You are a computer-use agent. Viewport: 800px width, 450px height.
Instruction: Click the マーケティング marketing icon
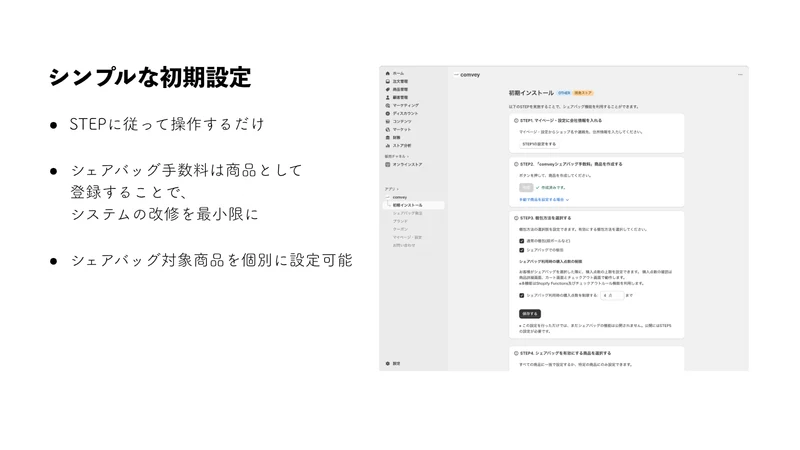pyautogui.click(x=388, y=106)
